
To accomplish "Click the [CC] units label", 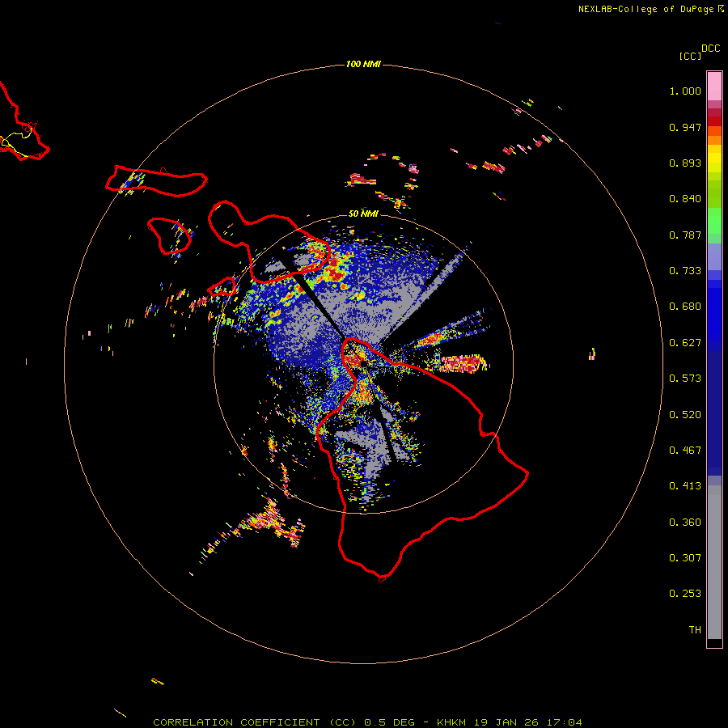I will (x=690, y=56).
